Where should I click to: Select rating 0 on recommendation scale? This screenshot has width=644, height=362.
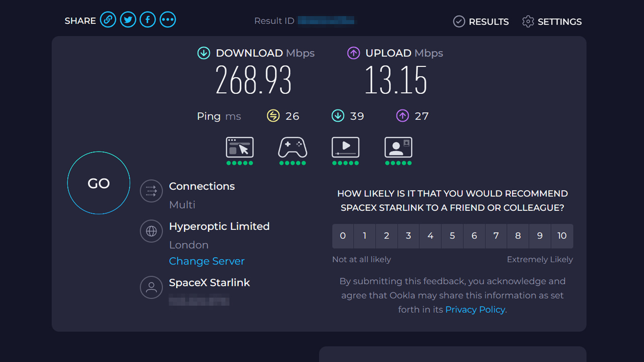coord(343,236)
